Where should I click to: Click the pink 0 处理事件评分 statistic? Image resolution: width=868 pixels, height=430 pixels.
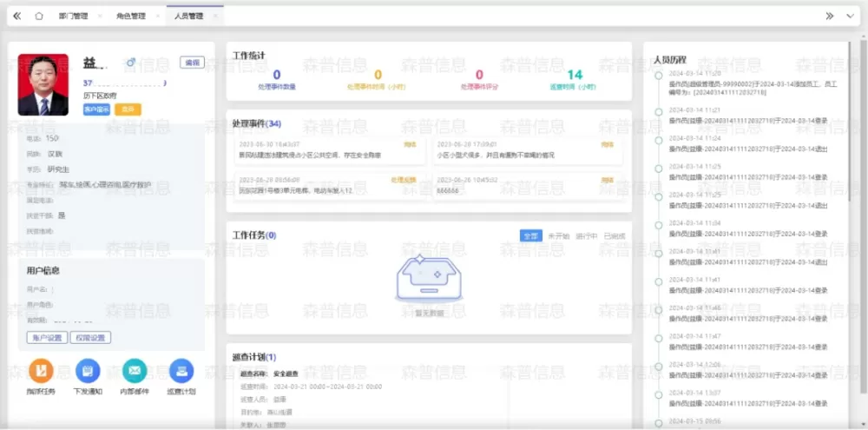point(479,79)
